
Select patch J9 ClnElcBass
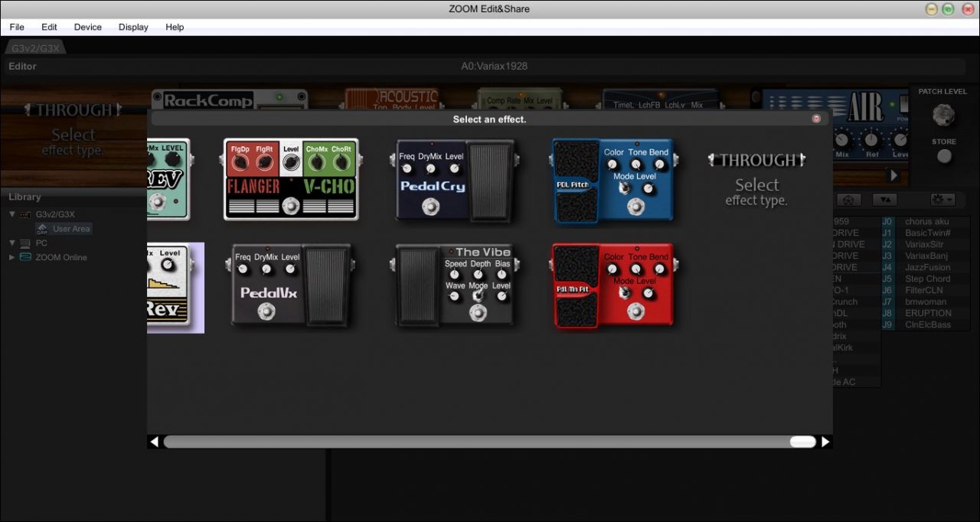[926, 325]
